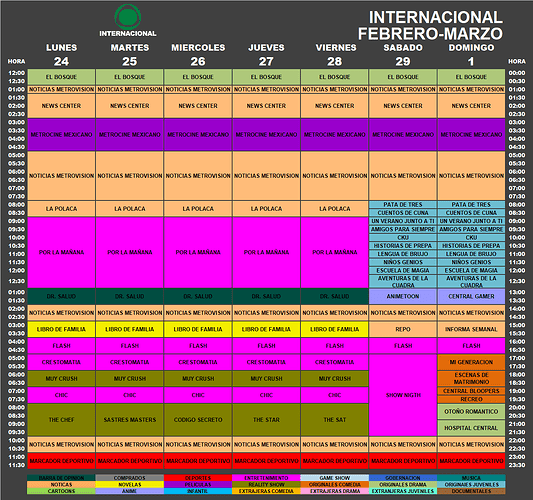533x500 pixels.
Task: Select the LUNES 24 day header
Action: tap(62, 54)
